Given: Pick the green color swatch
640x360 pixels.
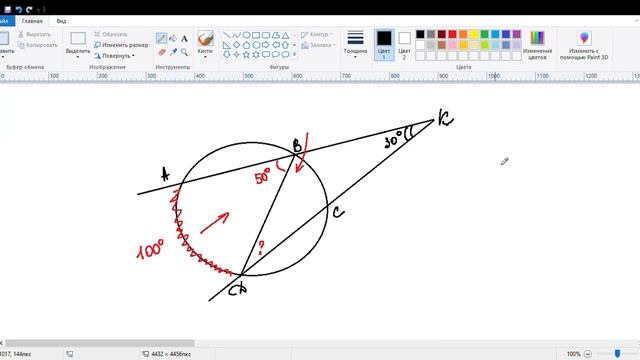Looking at the screenshot, I should [x=484, y=34].
